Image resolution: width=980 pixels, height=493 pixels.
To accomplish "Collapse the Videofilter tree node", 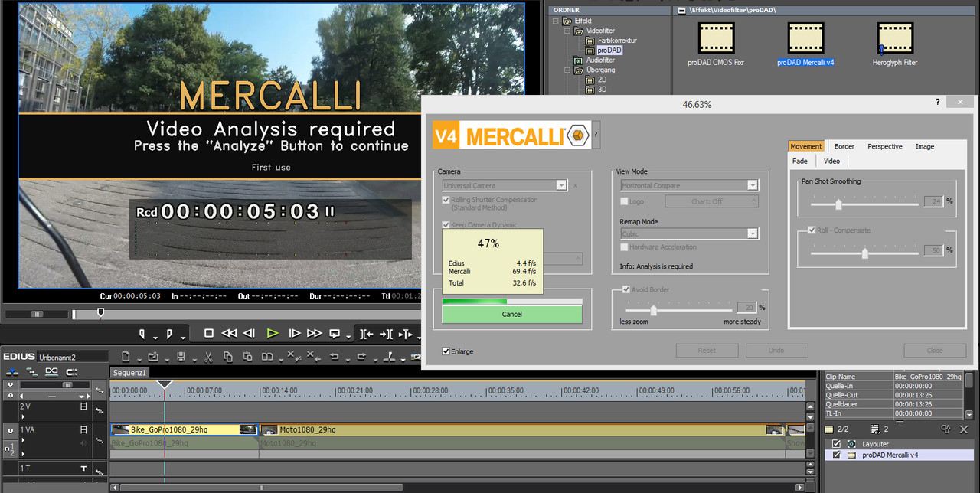I will [x=567, y=31].
